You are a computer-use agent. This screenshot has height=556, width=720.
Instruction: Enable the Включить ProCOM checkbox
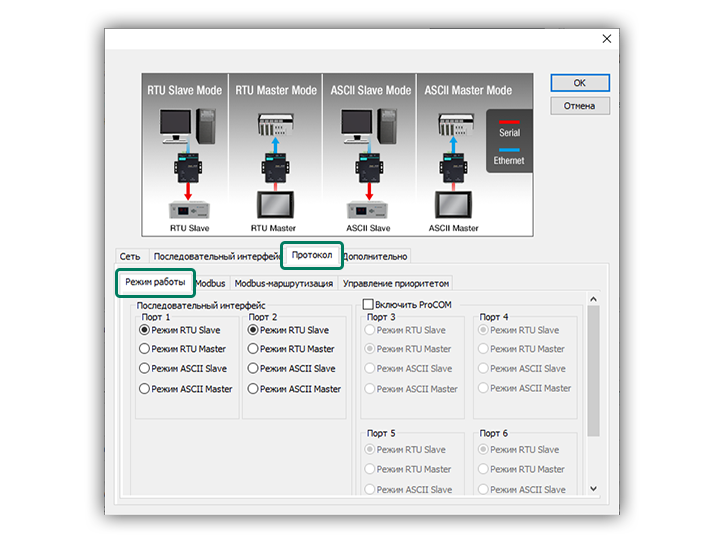[368, 303]
